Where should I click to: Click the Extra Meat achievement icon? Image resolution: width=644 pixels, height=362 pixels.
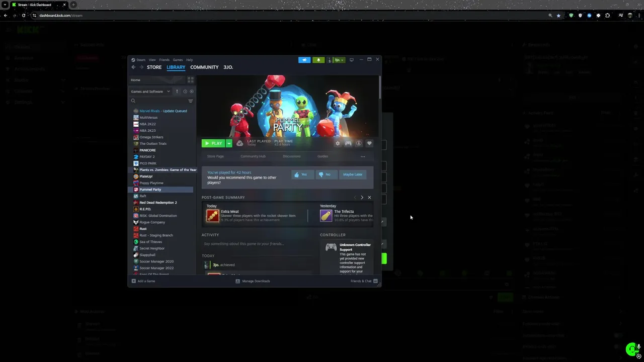pos(213,216)
